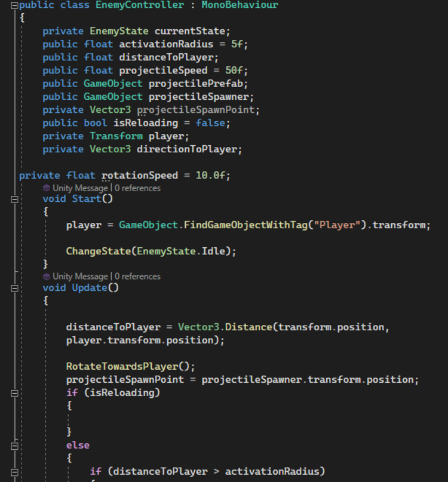Open the Unity Message lens above Update()
Viewport: 448px width, 482px height.
[x=80, y=277]
